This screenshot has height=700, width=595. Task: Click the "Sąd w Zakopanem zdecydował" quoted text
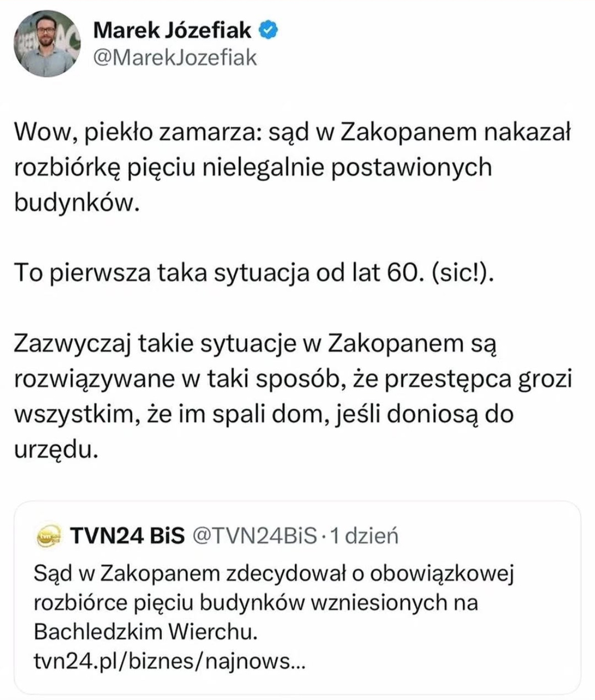273,573
